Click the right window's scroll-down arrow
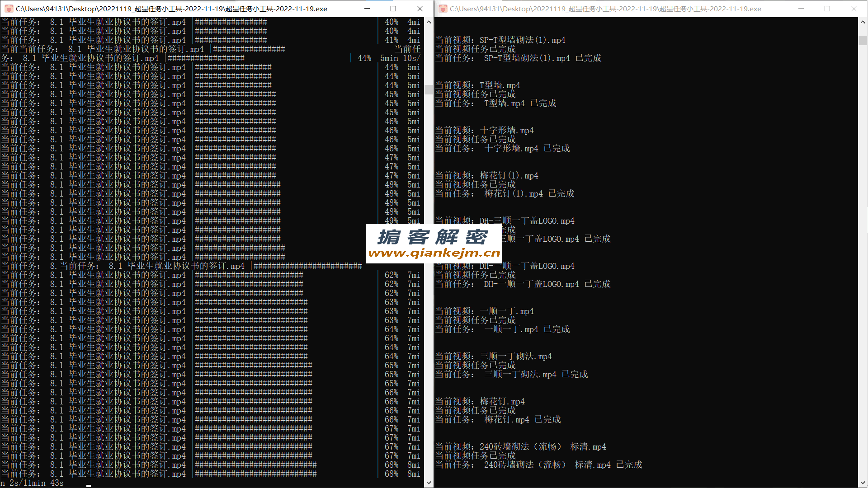 pos(863,483)
